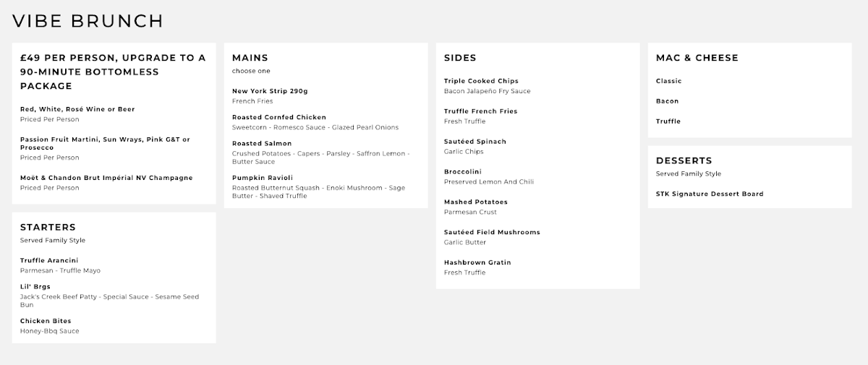Pick the Roasted Salmon main dish
868x365 pixels.
tap(262, 144)
